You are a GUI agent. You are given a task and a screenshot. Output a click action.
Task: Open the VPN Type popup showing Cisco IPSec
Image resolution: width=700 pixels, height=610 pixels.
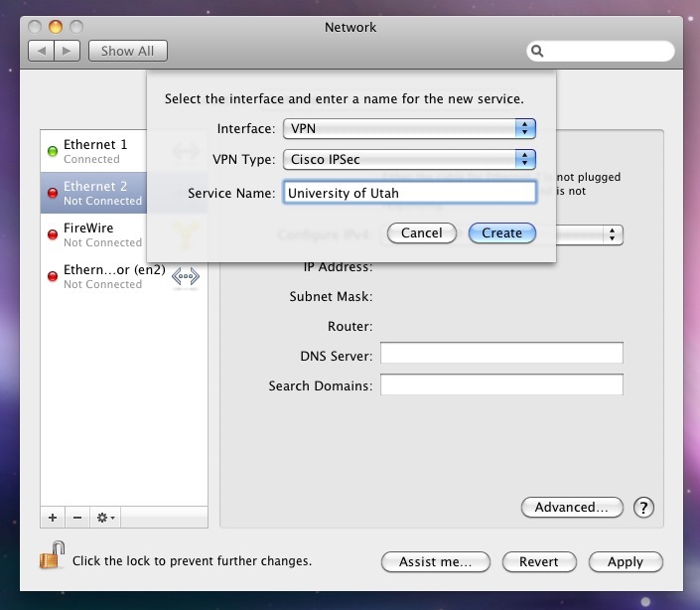coord(409,159)
